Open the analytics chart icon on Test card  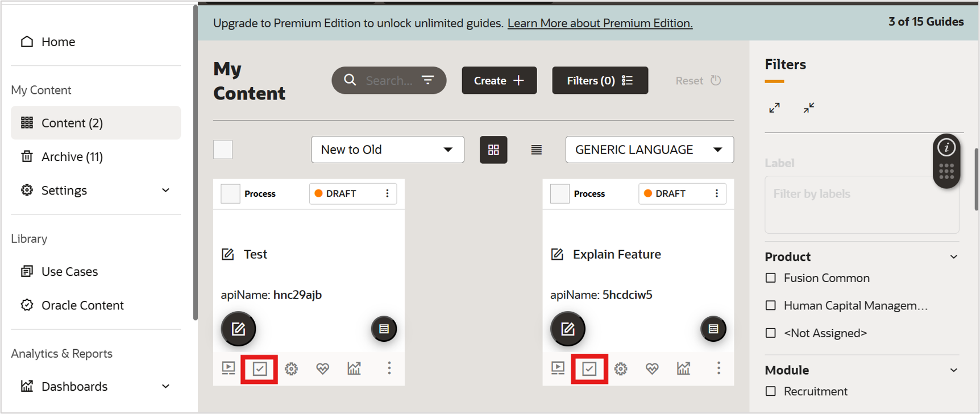(x=354, y=369)
